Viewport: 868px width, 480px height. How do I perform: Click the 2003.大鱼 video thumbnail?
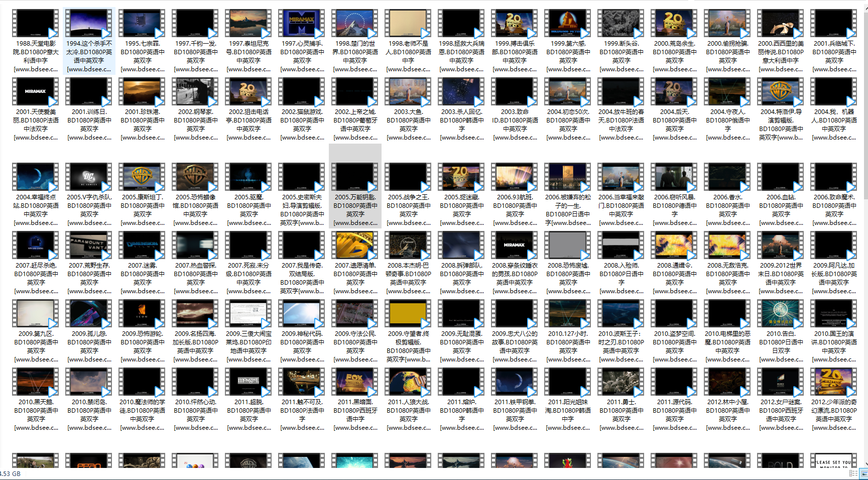[408, 91]
